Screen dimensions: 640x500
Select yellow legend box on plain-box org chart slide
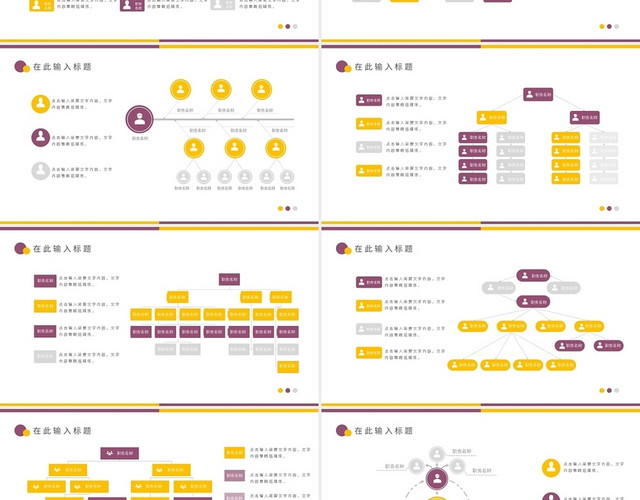click(x=45, y=306)
